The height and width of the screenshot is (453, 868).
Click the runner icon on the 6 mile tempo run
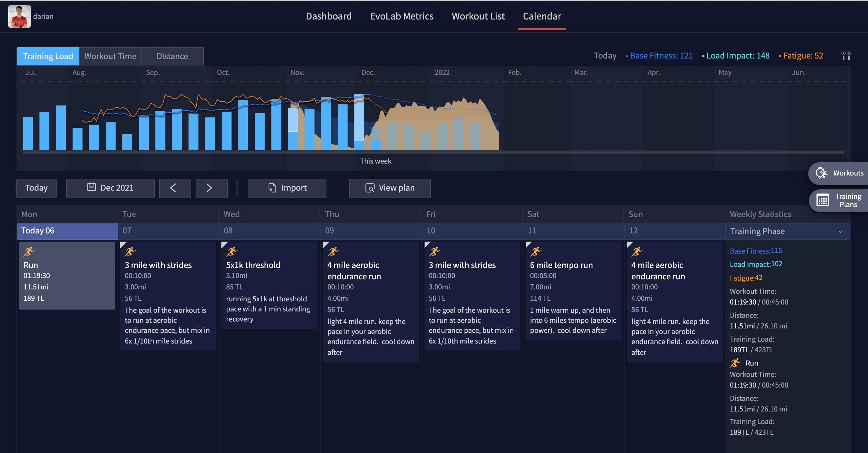point(536,251)
